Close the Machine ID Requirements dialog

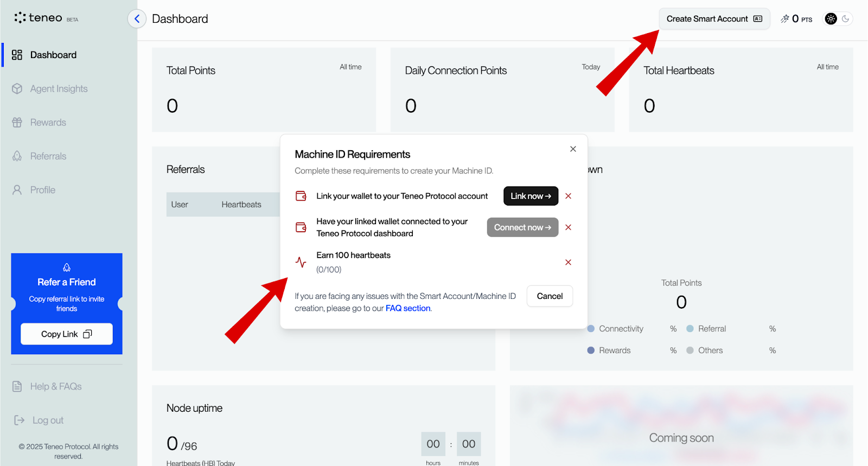[x=573, y=149]
